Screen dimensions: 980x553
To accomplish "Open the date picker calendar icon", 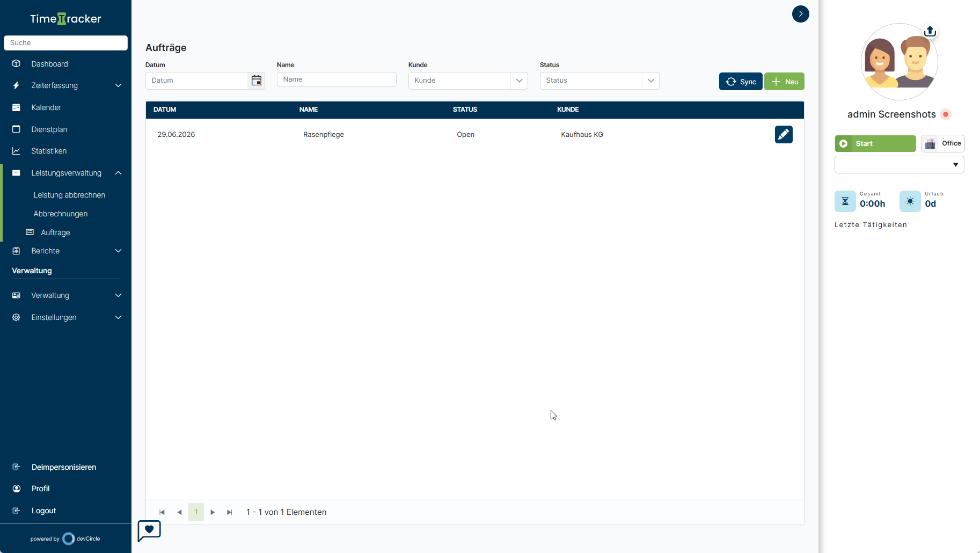I will (257, 81).
